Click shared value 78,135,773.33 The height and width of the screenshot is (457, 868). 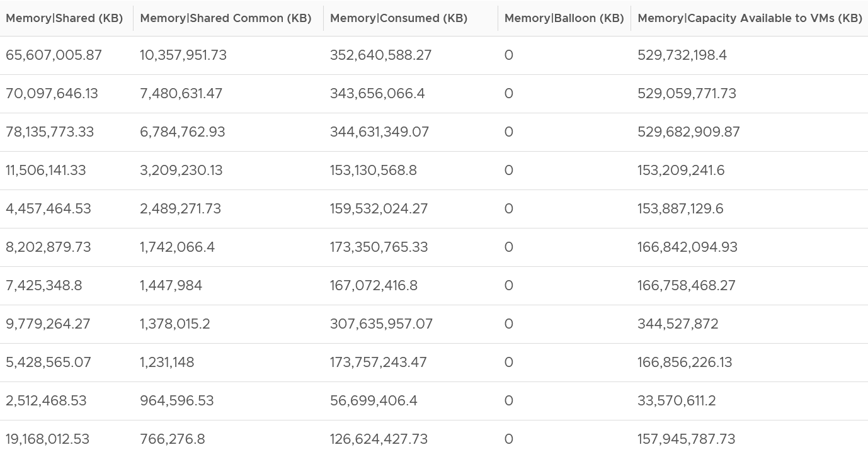pyautogui.click(x=50, y=132)
